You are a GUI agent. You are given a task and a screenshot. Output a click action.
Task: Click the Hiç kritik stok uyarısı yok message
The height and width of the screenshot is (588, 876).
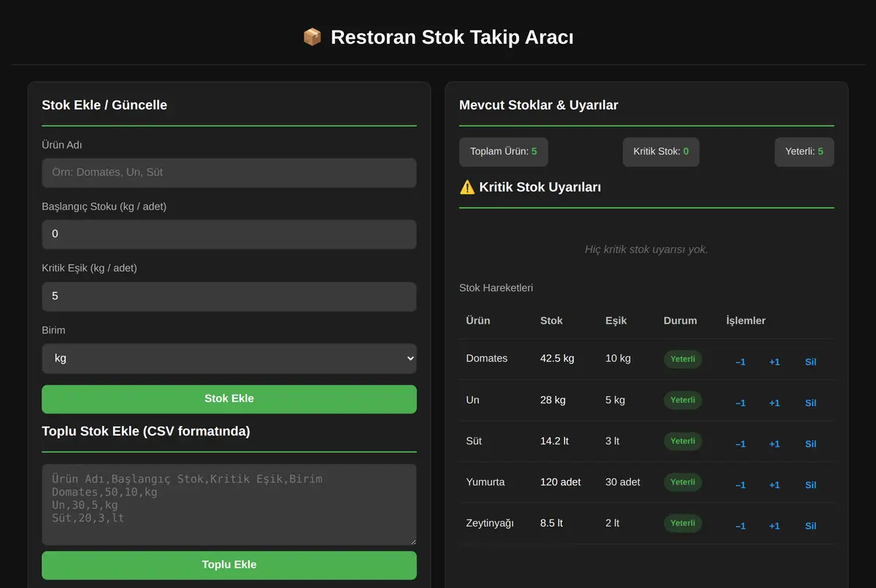pos(646,249)
